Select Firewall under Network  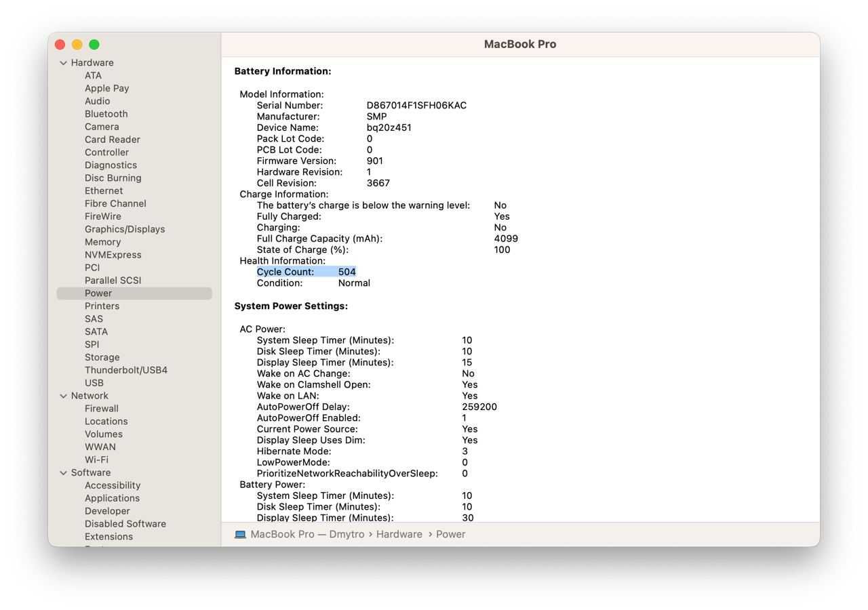tap(101, 409)
